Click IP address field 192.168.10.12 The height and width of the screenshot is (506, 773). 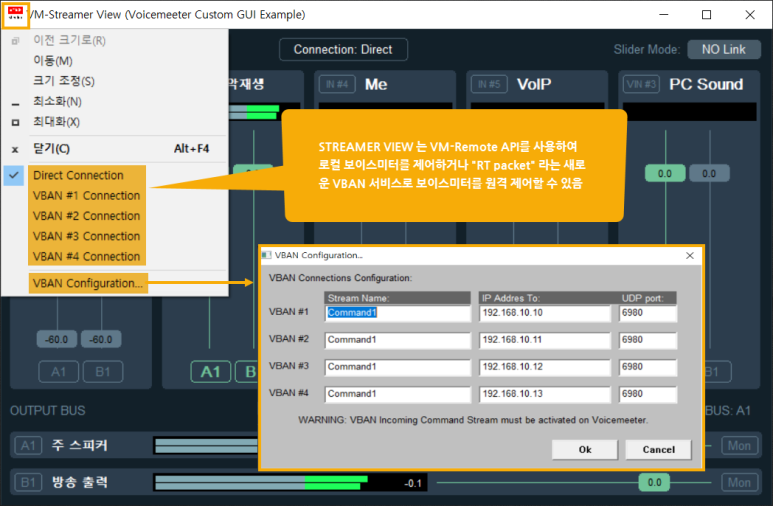[545, 367]
